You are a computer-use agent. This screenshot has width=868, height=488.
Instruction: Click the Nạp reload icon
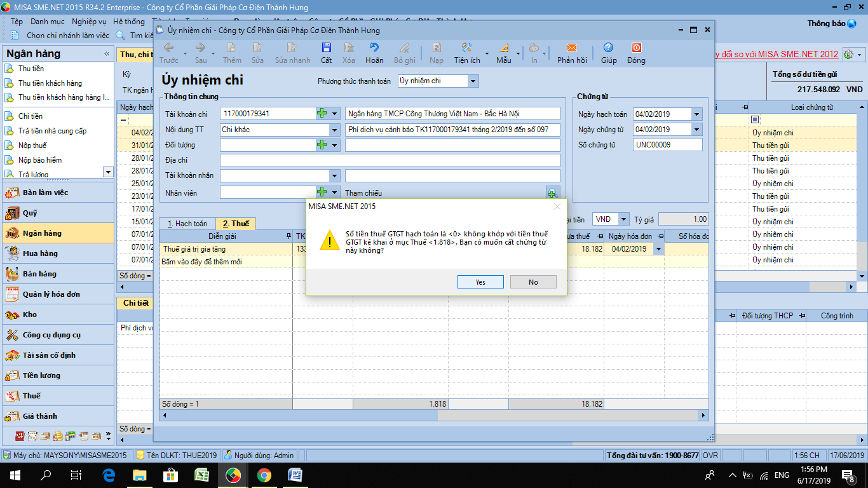point(437,48)
